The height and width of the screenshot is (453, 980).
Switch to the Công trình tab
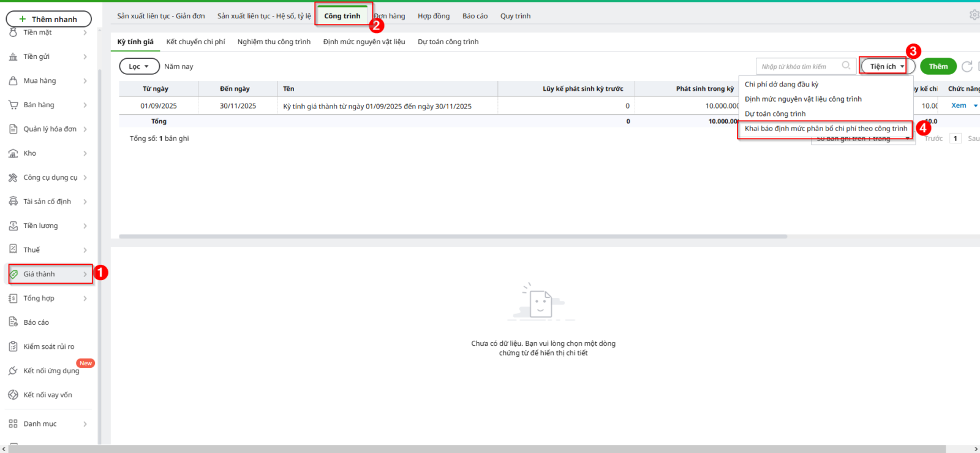342,16
